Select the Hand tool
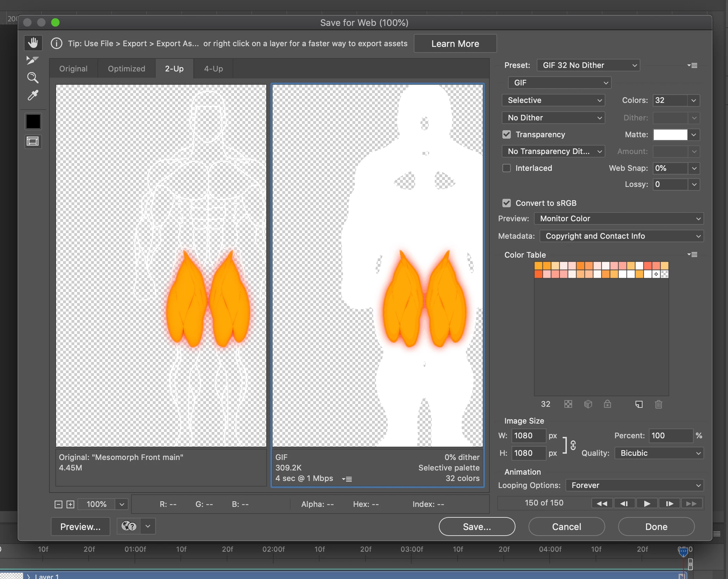This screenshot has height=579, width=728. point(33,43)
